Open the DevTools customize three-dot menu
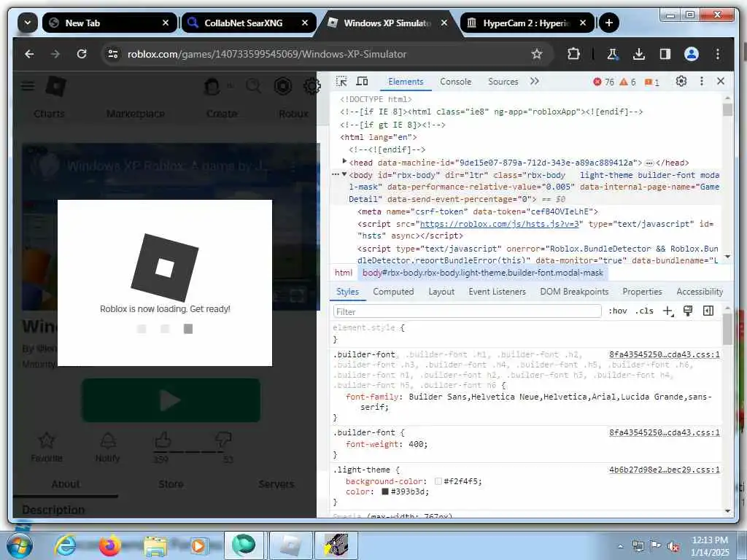The height and width of the screenshot is (560, 747). (701, 82)
